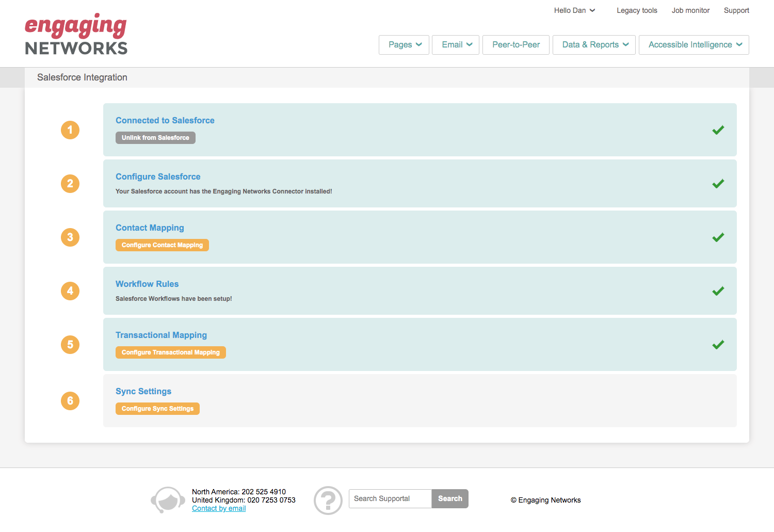Click the green checkmark beside Workflow Rules
Screen dimensions: 774x532
point(718,291)
